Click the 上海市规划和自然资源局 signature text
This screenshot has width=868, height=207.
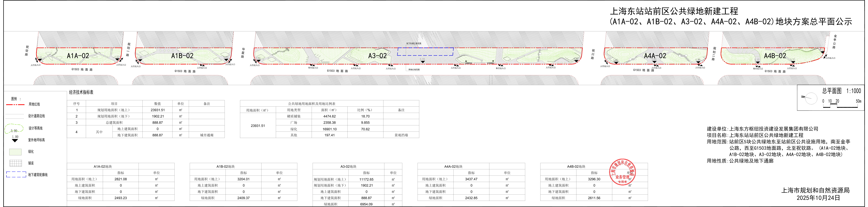pos(815,190)
